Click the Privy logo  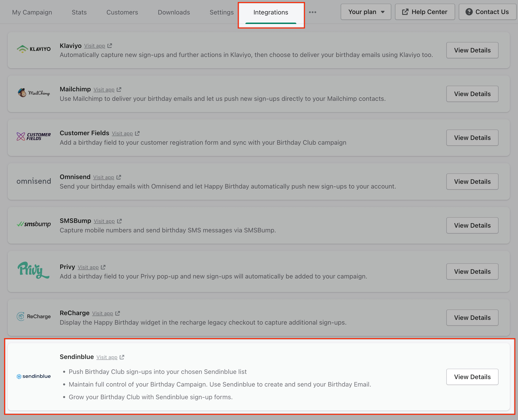33,270
